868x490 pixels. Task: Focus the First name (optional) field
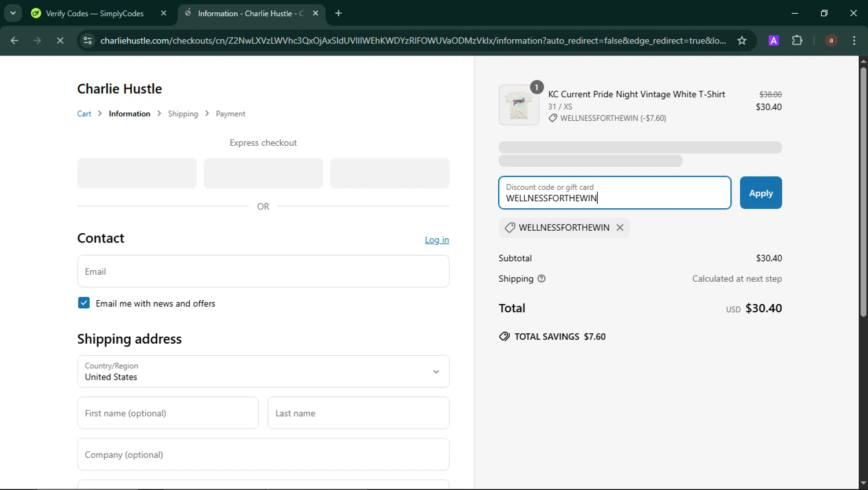[x=168, y=413]
